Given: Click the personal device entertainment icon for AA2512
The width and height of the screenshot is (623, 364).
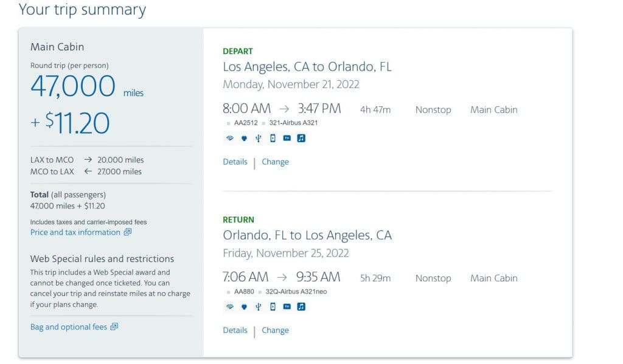Looking at the screenshot, I should point(273,138).
